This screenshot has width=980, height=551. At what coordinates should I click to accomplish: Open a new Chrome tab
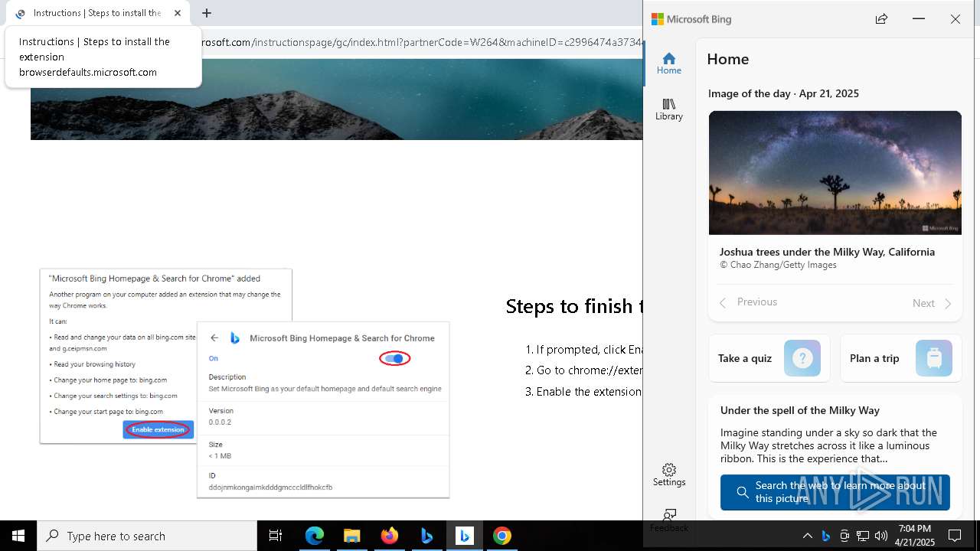(x=207, y=13)
